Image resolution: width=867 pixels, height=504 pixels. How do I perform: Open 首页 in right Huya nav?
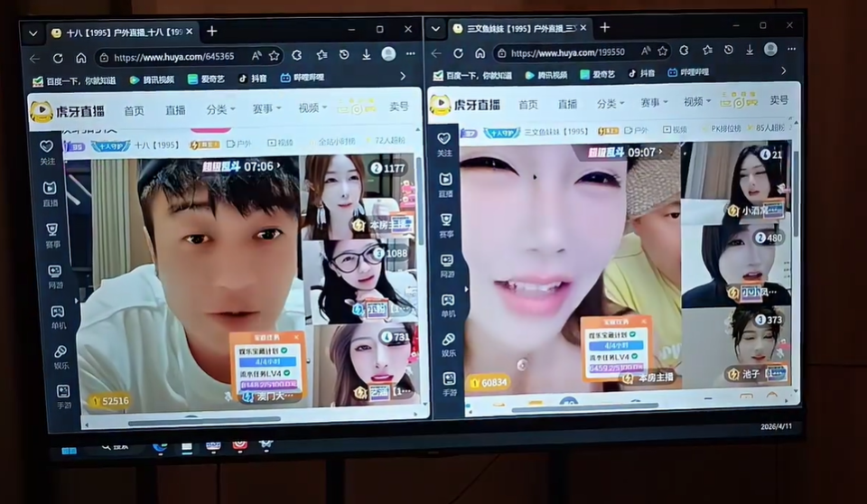(528, 105)
